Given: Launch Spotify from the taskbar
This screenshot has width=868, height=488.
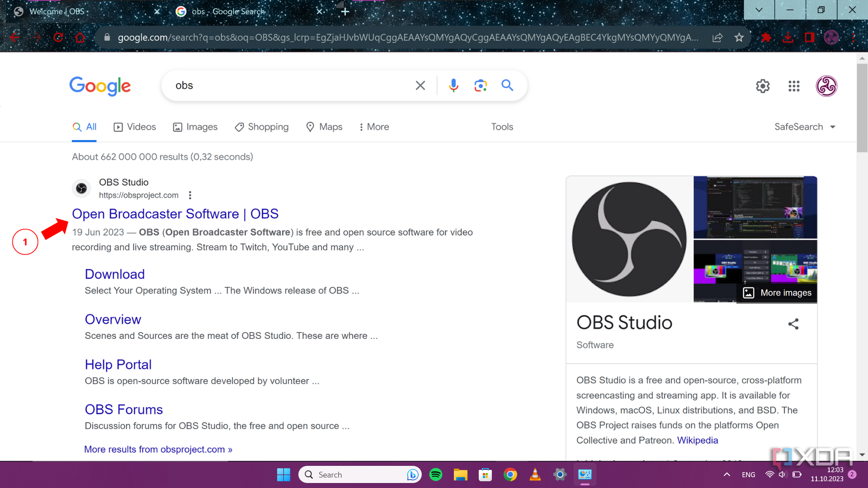Looking at the screenshot, I should click(435, 474).
